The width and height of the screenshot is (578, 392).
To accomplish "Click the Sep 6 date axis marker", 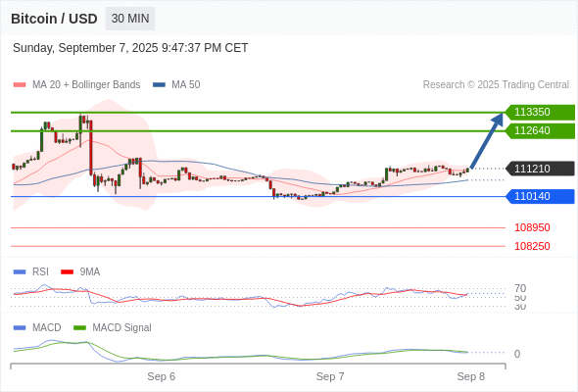I will pyautogui.click(x=161, y=376).
